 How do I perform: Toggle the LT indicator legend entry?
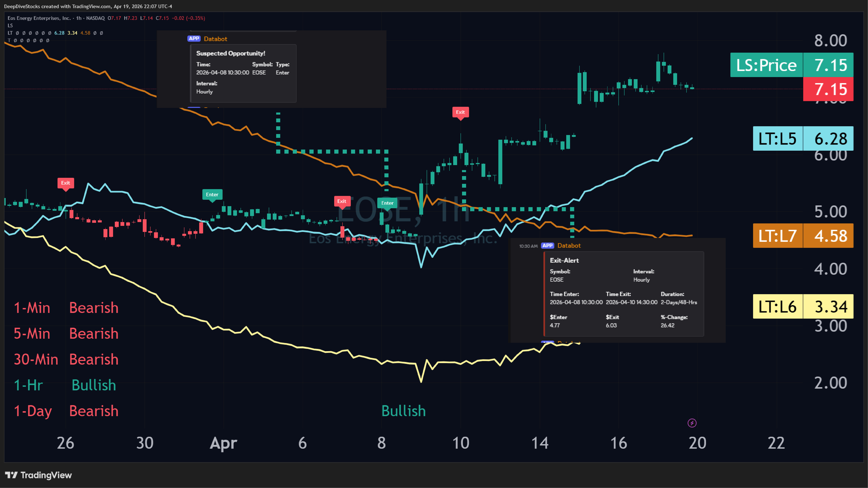(x=10, y=33)
